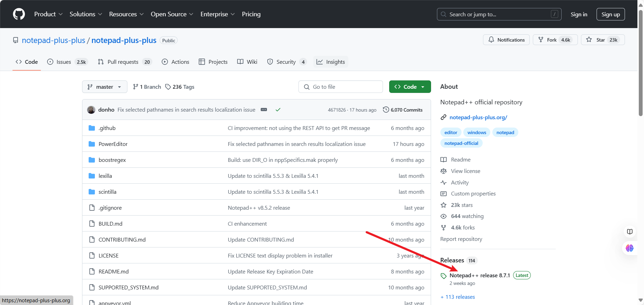Expand the commit message ellipsis button
644x305 pixels.
264,110
